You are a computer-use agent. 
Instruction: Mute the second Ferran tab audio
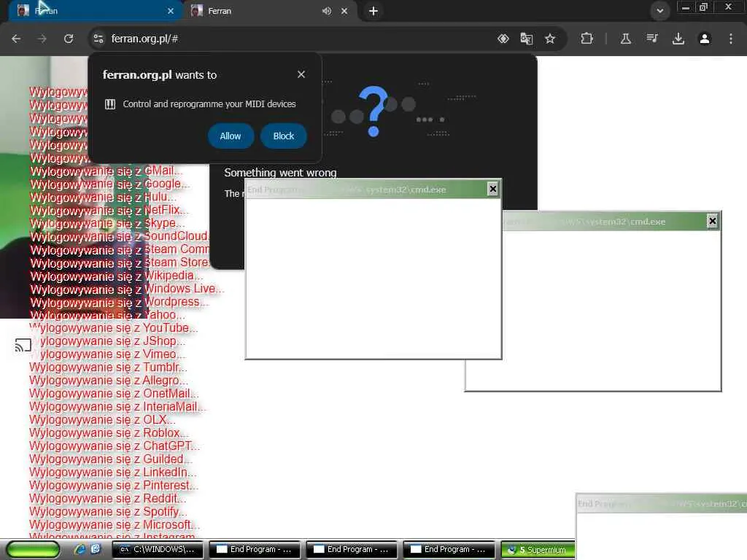coord(327,11)
